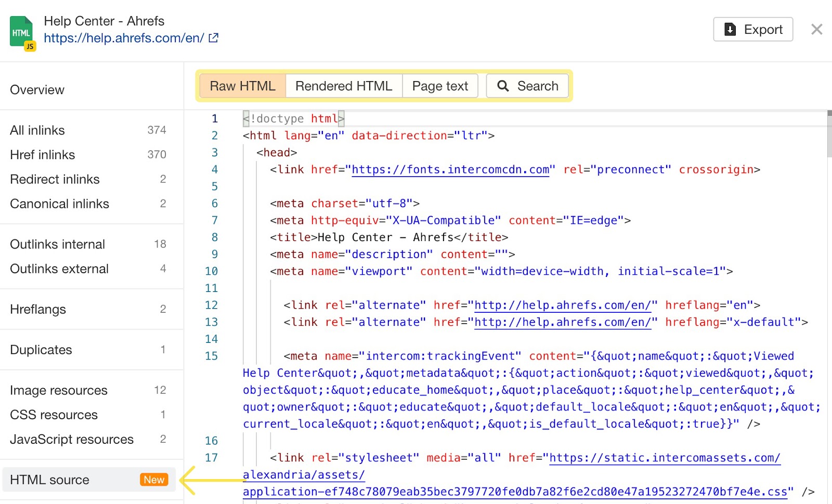Click the 370 count beside Href inlinks
Image resolution: width=832 pixels, height=504 pixels.
[157, 155]
